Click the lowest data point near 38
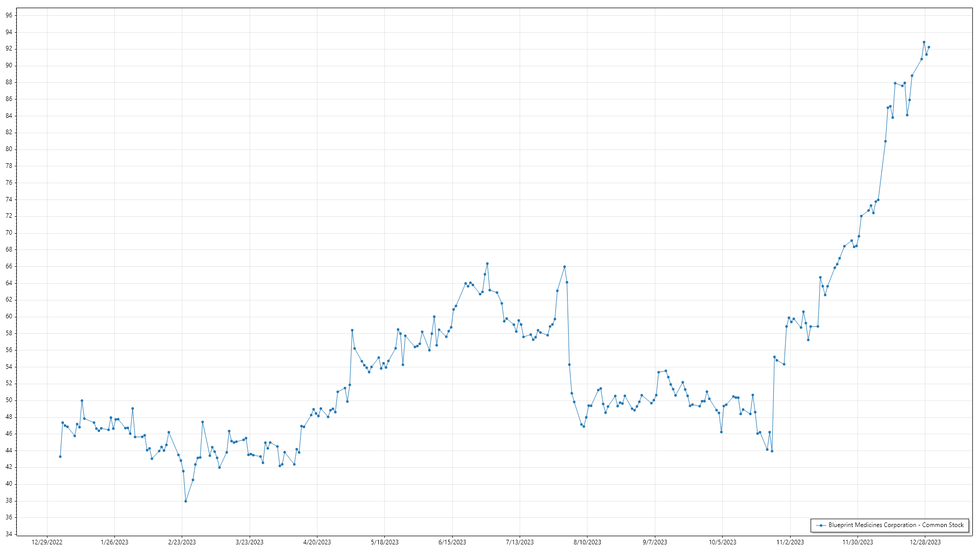980x551 pixels. click(x=186, y=501)
